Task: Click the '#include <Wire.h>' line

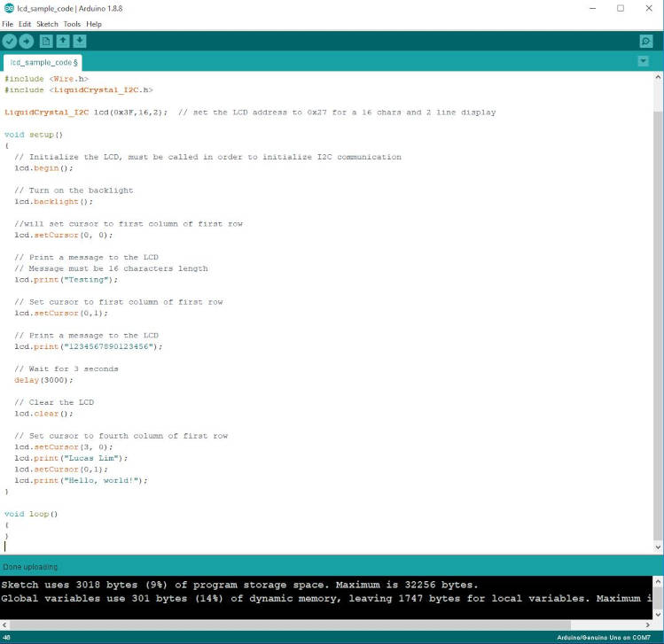Action: click(x=46, y=79)
